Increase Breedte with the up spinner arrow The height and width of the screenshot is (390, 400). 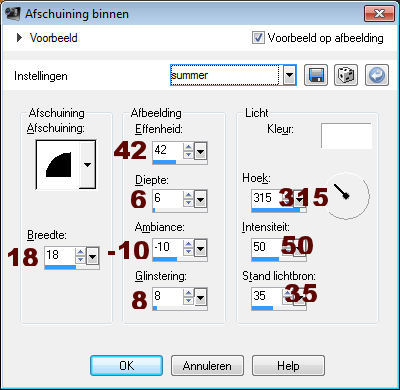(x=80, y=252)
